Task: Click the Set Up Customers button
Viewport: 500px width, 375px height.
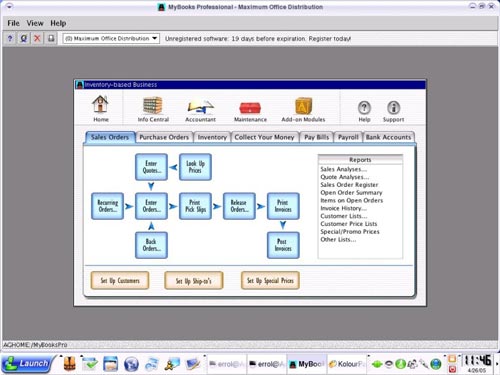Action: [x=120, y=280]
